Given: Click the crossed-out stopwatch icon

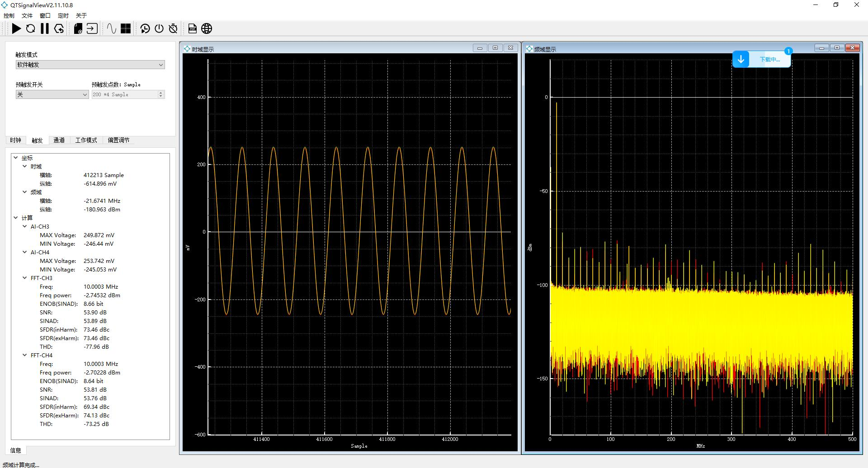Looking at the screenshot, I should pyautogui.click(x=173, y=28).
